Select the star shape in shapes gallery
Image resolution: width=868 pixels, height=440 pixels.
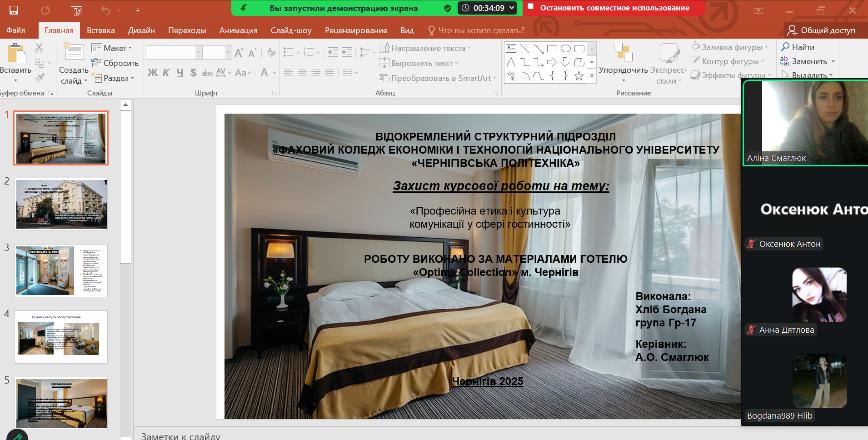pyautogui.click(x=579, y=76)
